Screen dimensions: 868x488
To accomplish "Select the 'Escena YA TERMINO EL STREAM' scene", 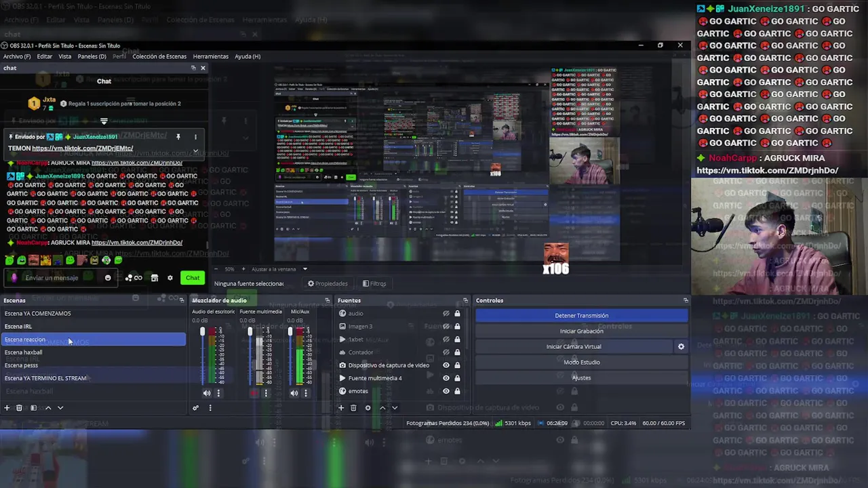I will click(x=94, y=378).
